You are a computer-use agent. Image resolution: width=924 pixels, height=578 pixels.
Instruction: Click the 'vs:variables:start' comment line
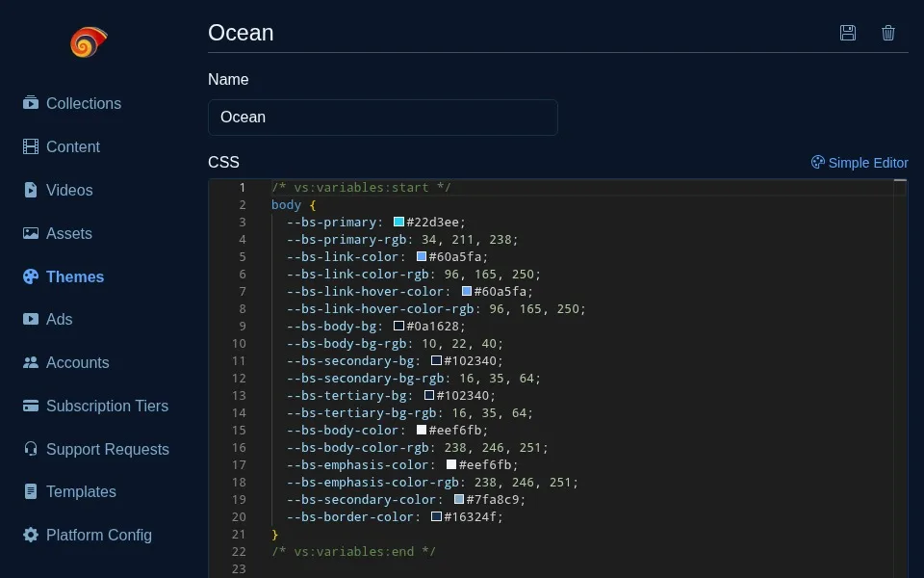361,188
